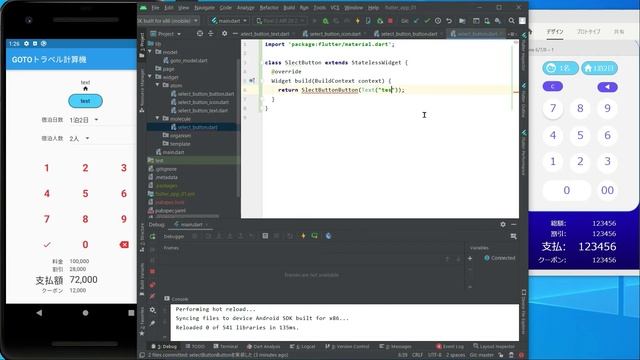Viewport: 640px width, 360px height.
Task: Open goto_model.dart in project tree
Action: click(185, 60)
